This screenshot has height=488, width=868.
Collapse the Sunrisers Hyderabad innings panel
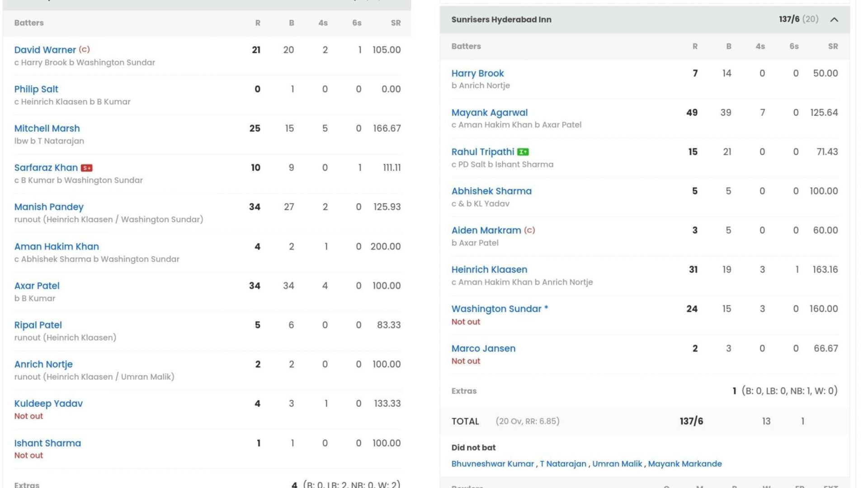(x=834, y=19)
